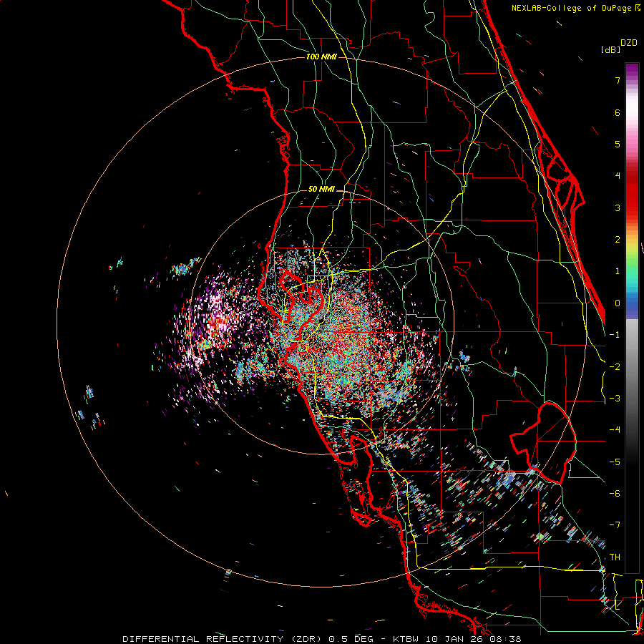This screenshot has width=644, height=644.
Task: Click the "1" tick label on color scale
Action: click(618, 271)
